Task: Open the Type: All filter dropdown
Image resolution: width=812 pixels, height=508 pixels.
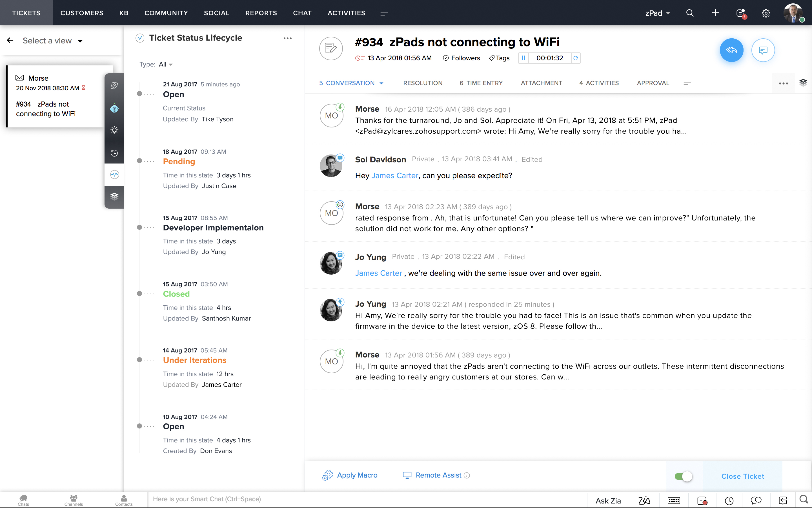Action: 166,65
